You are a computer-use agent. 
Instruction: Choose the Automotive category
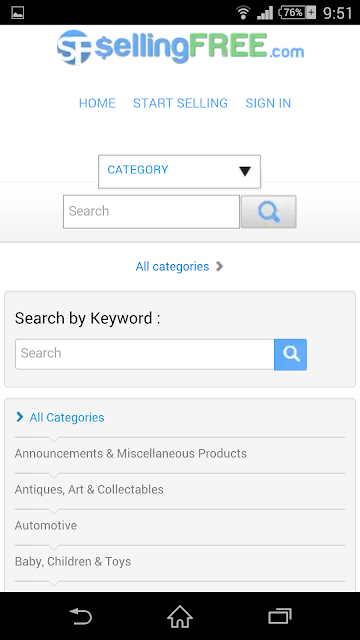(46, 525)
